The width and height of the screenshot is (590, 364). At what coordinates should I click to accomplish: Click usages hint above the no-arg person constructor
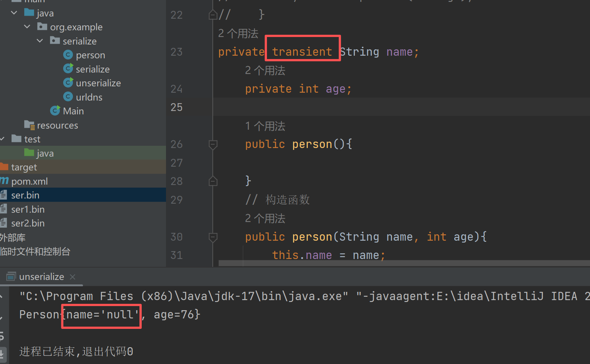[x=265, y=126]
